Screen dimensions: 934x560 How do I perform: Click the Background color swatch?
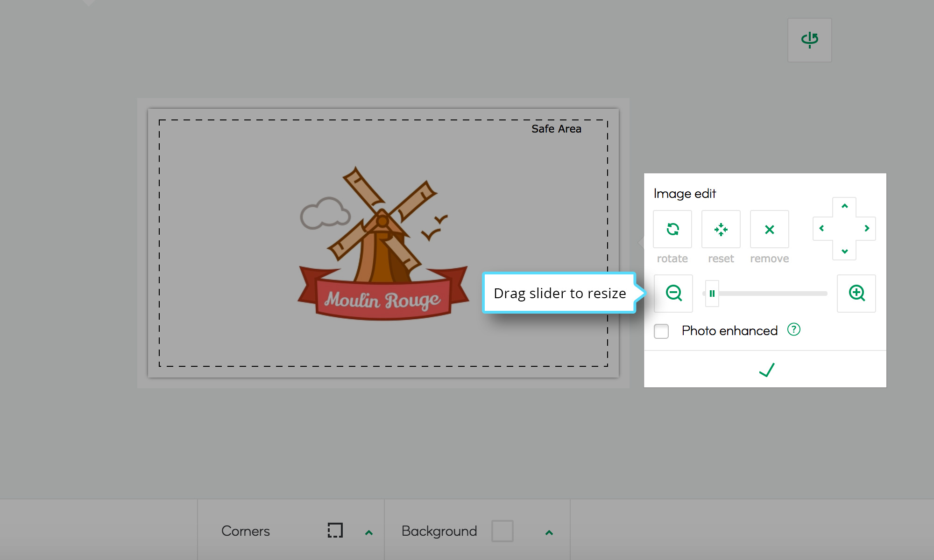tap(502, 531)
